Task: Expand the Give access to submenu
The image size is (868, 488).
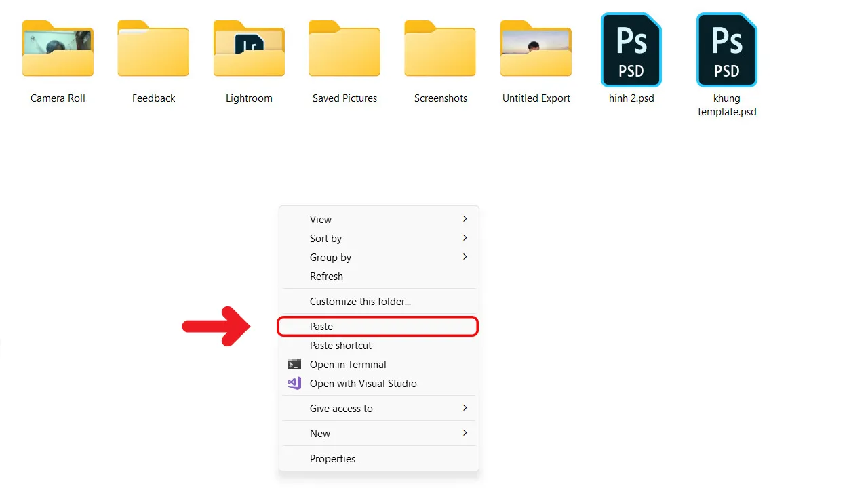Action: pyautogui.click(x=465, y=408)
